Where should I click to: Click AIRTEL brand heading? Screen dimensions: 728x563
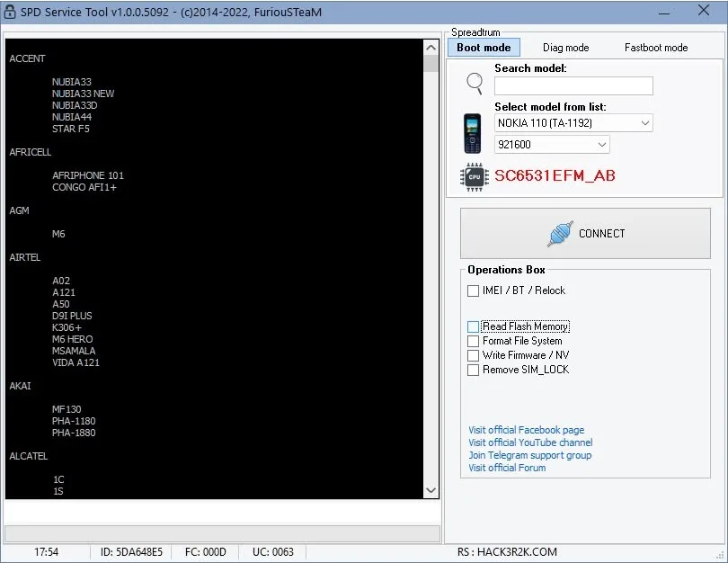[x=25, y=257]
